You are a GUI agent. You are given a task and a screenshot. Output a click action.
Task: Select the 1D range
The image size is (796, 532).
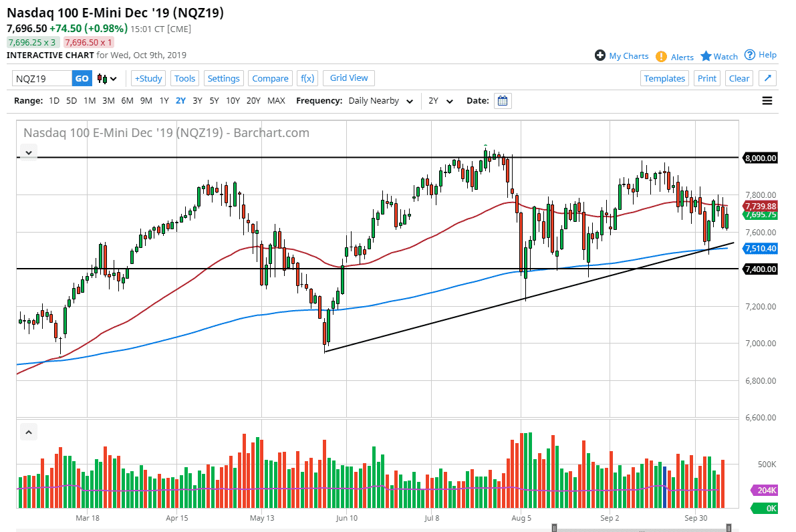tap(54, 100)
